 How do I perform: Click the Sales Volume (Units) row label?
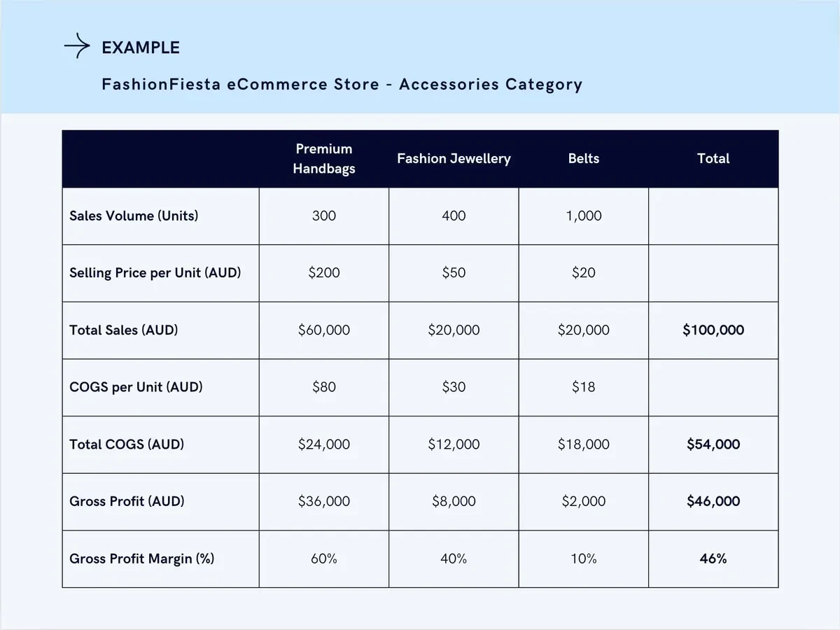[x=134, y=216]
